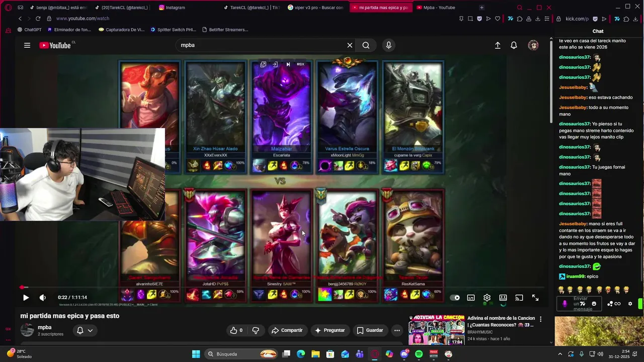644x362 pixels.
Task: Open a new browser tab with plus
Action: [481, 8]
